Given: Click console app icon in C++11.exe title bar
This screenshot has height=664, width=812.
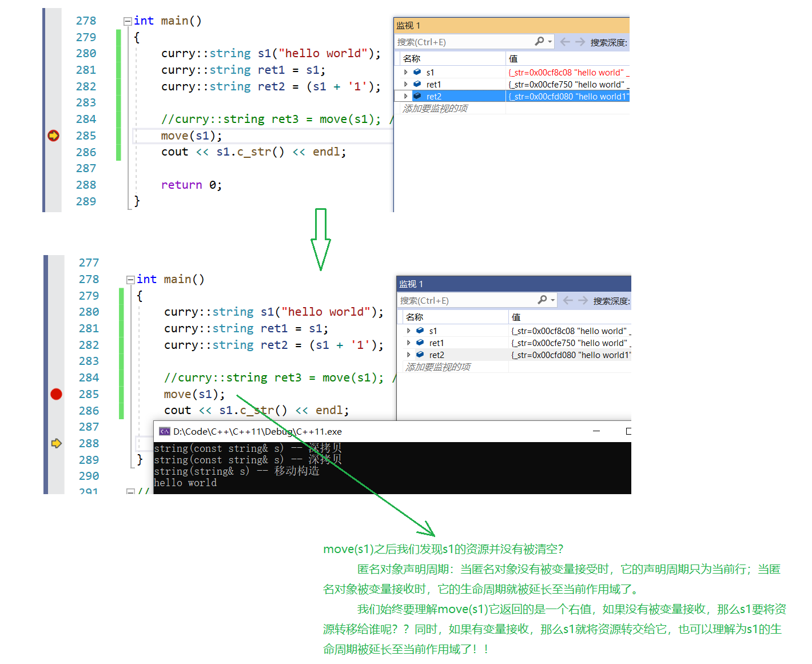Looking at the screenshot, I should [x=165, y=431].
